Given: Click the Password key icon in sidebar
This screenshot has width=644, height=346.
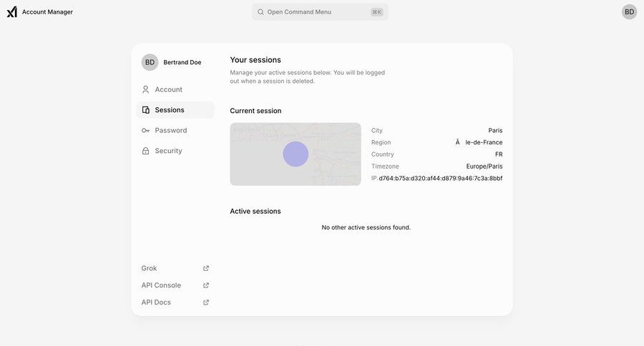Looking at the screenshot, I should point(145,131).
